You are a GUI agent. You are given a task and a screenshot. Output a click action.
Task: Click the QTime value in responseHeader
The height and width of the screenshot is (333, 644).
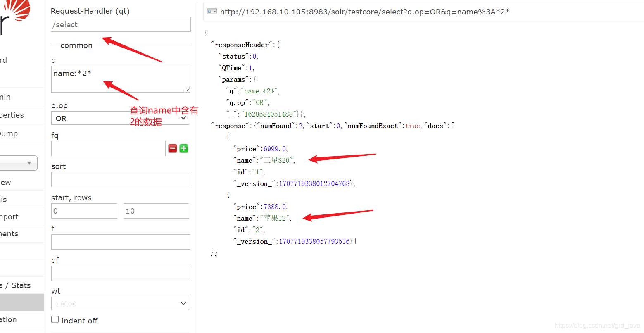250,68
